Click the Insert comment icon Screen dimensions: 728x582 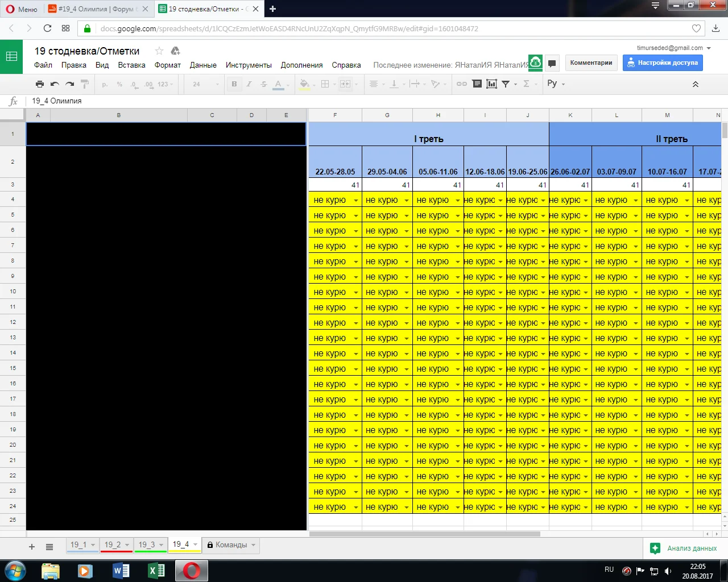[477, 84]
